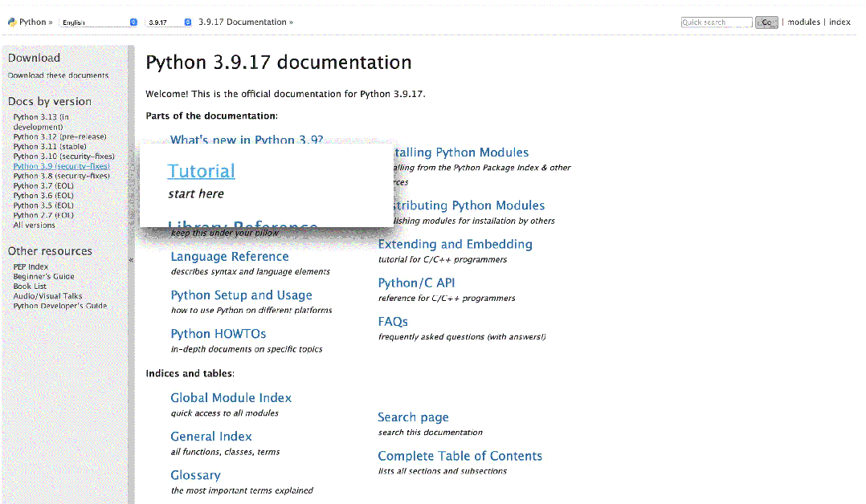Click the Go search button
Viewport: 866px width, 504px height.
tap(766, 22)
